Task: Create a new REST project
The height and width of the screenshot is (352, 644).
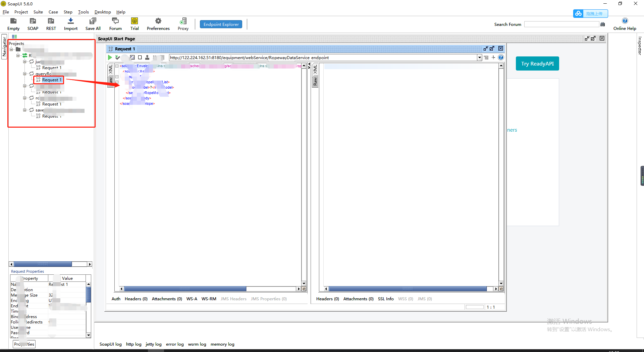Action: [51, 24]
